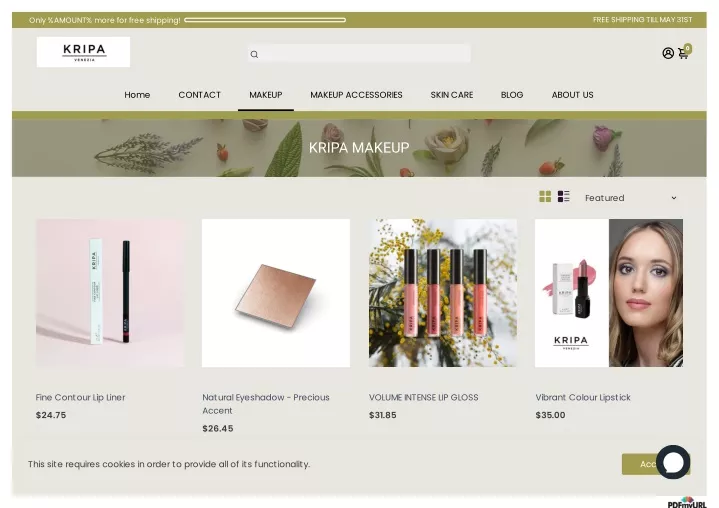Click the KRIPA MAKEUP banner heading
This screenshot has width=719, height=508.
[x=359, y=148]
